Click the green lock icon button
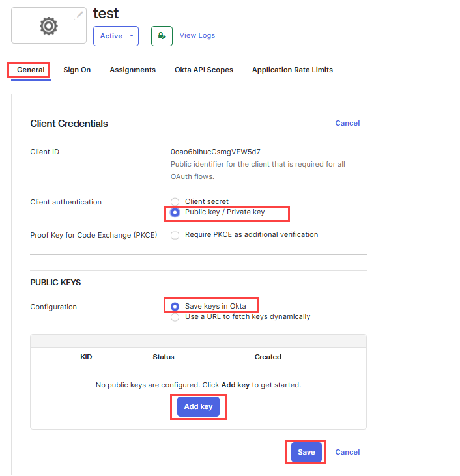The height and width of the screenshot is (476, 460). pyautogui.click(x=162, y=36)
